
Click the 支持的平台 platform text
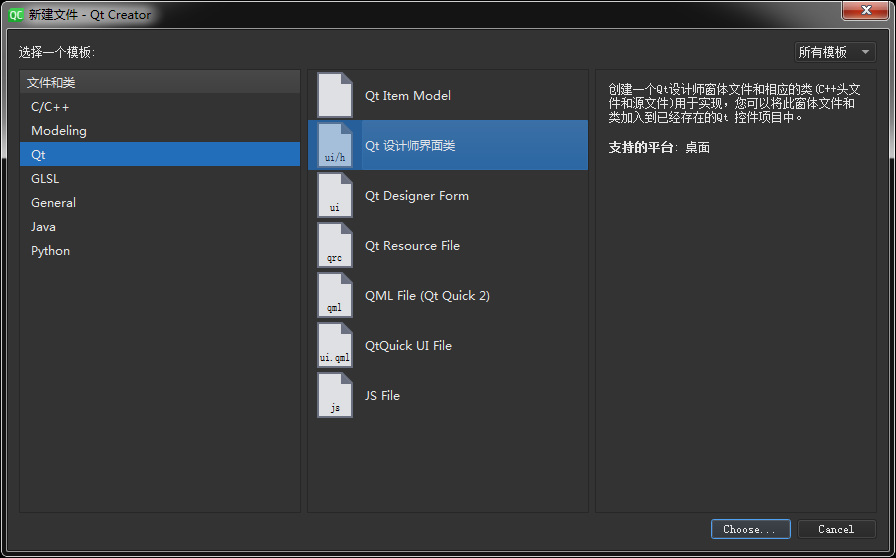click(x=641, y=148)
